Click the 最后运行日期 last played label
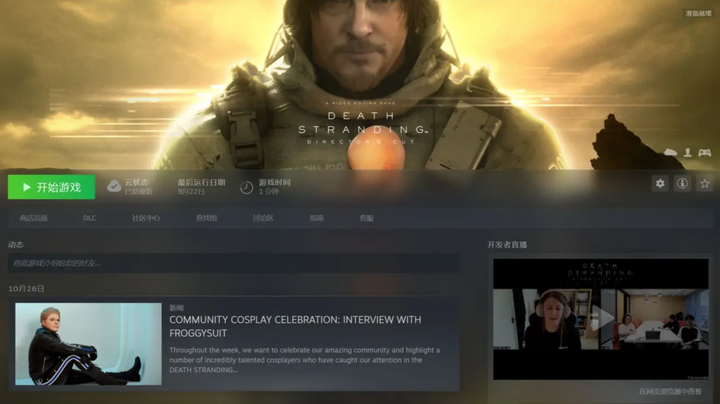This screenshot has height=404, width=720. pyautogui.click(x=201, y=182)
